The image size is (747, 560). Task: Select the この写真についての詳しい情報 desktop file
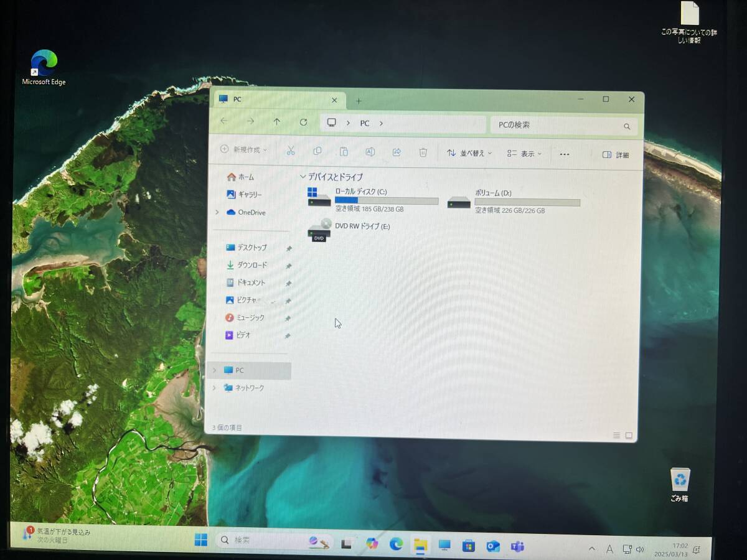(689, 23)
